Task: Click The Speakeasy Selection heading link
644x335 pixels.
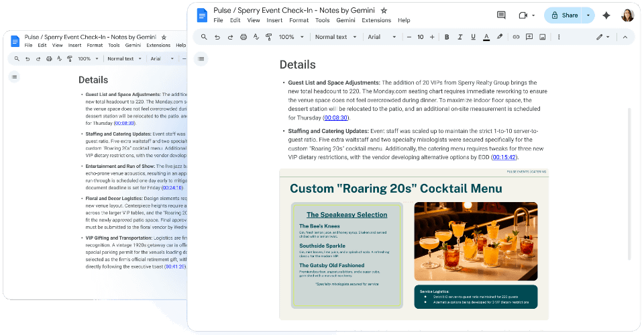Action: coord(347,215)
